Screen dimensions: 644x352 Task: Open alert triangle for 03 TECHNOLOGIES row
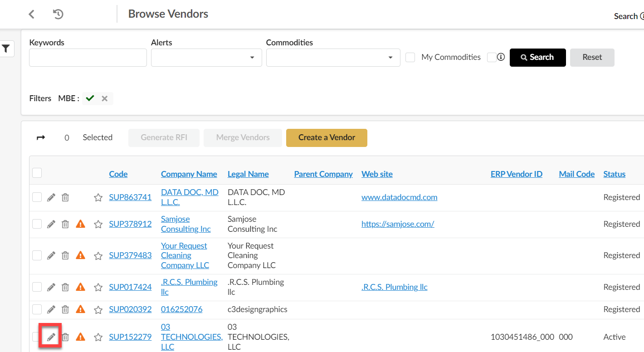tap(80, 337)
